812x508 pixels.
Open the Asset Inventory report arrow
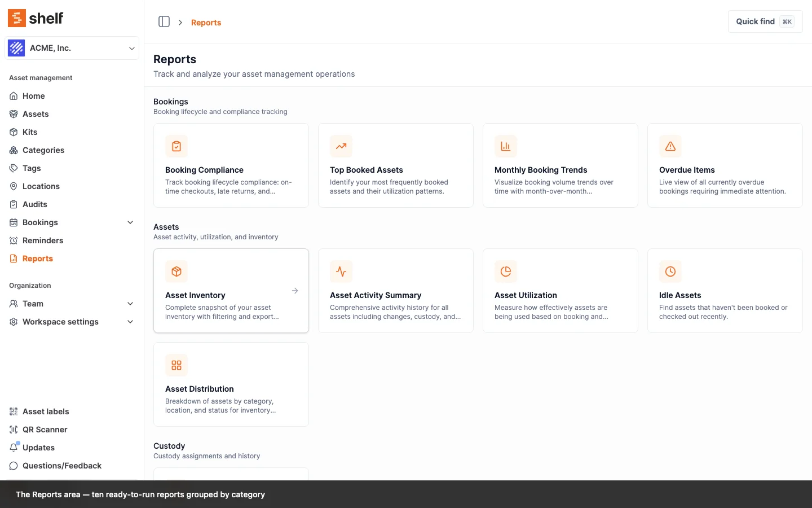coord(295,291)
